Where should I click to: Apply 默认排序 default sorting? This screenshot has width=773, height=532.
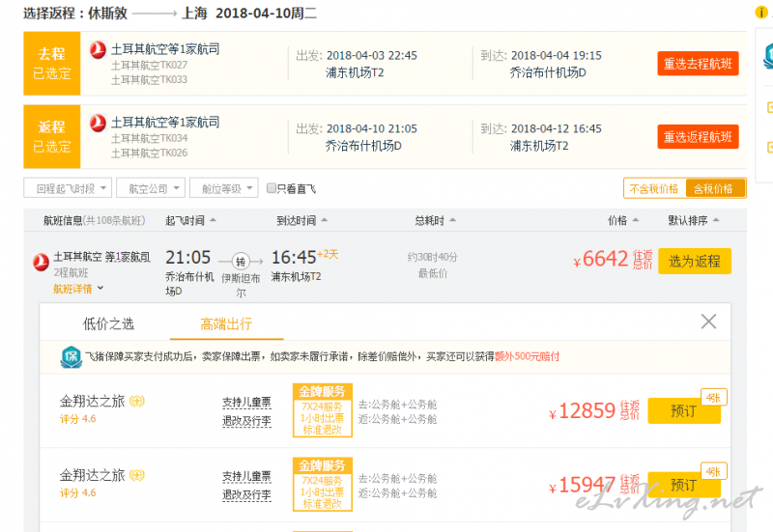click(693, 221)
